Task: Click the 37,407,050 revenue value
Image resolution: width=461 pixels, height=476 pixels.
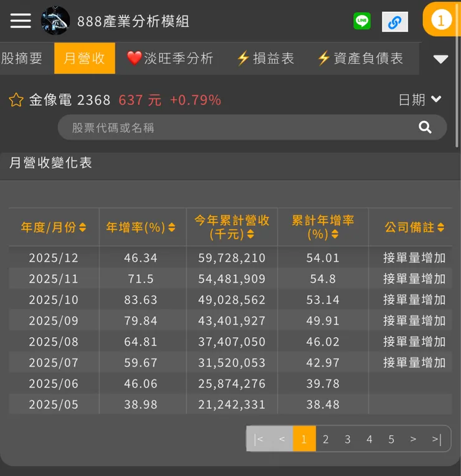Action: point(232,342)
